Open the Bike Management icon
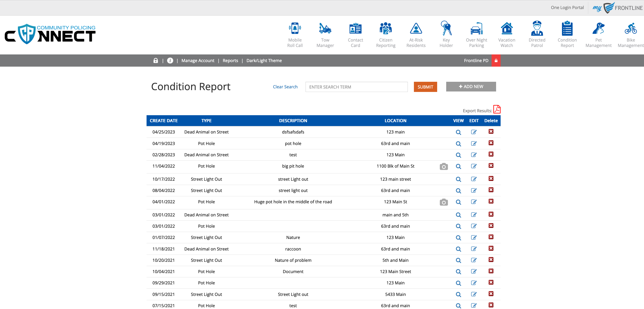644x309 pixels. (630, 29)
